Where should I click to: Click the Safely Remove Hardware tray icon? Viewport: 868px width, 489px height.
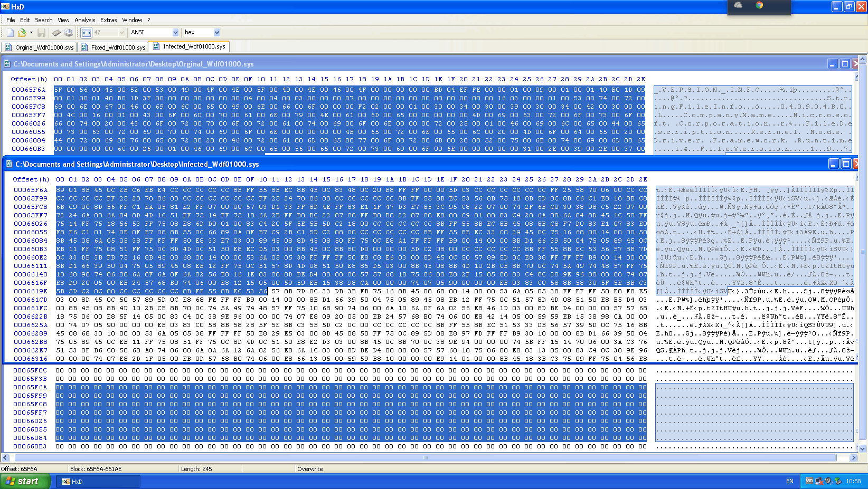(838, 481)
